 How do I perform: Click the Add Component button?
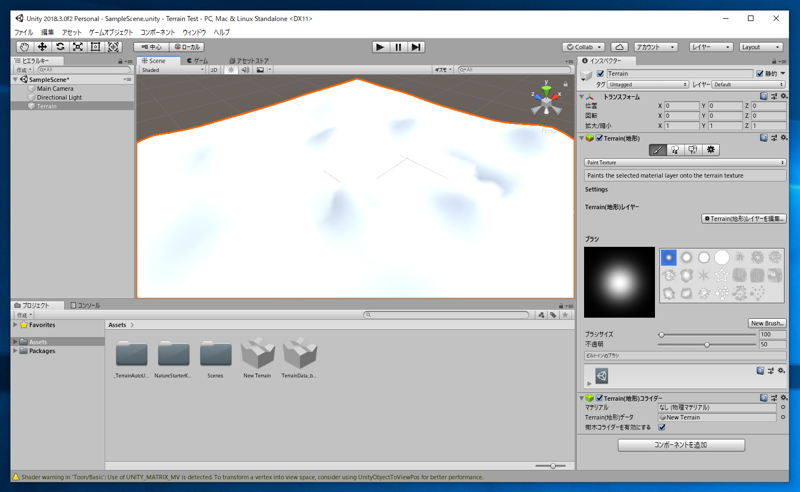point(681,445)
